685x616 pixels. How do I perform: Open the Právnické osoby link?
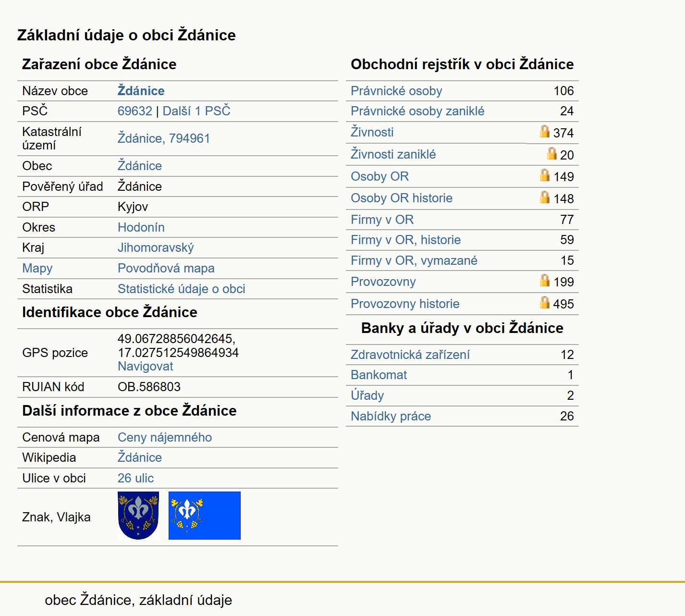click(x=396, y=91)
